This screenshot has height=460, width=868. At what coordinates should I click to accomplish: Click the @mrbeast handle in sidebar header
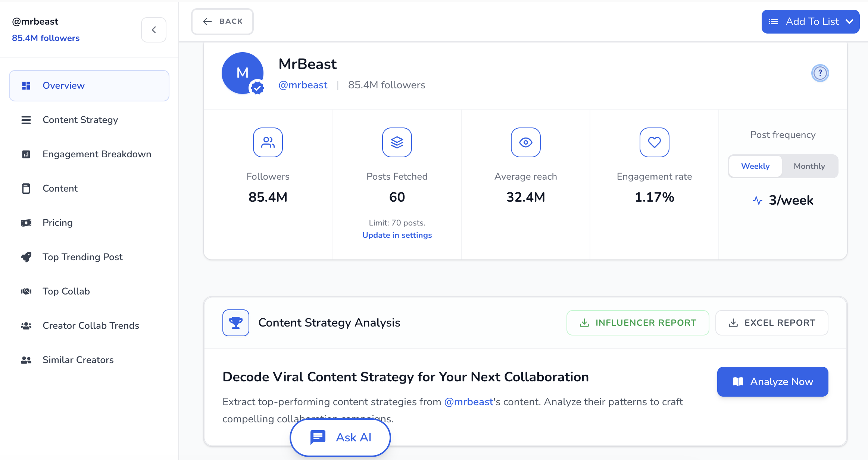pos(35,22)
